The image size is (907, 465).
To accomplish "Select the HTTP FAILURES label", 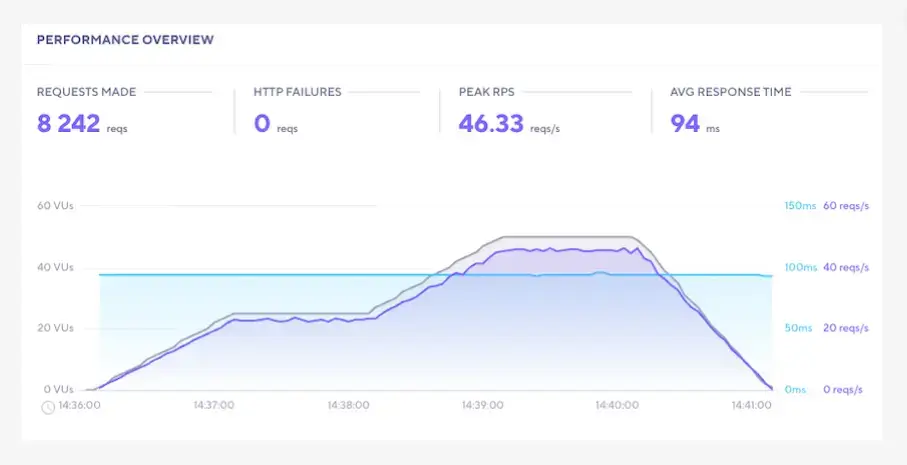I will [297, 92].
